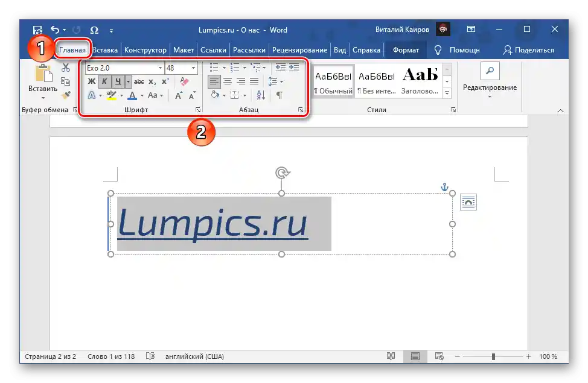Apply borders icon
This screenshot has height=383, width=588.
pyautogui.click(x=235, y=95)
